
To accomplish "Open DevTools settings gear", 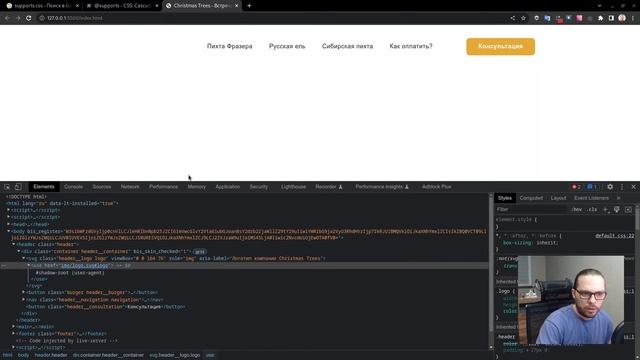I will tap(610, 187).
